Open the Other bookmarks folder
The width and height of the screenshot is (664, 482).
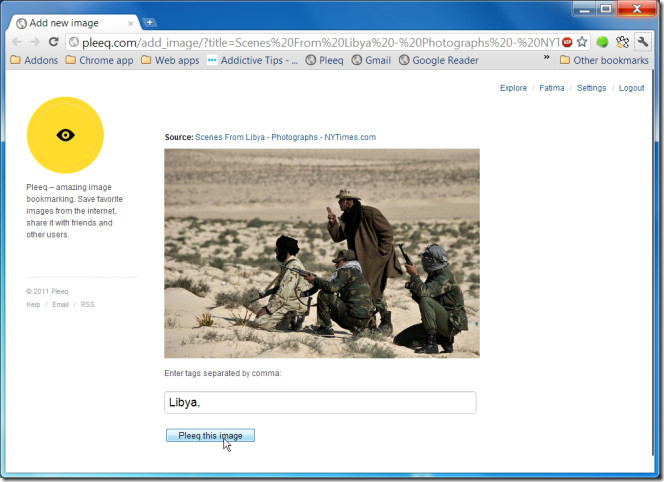click(604, 60)
